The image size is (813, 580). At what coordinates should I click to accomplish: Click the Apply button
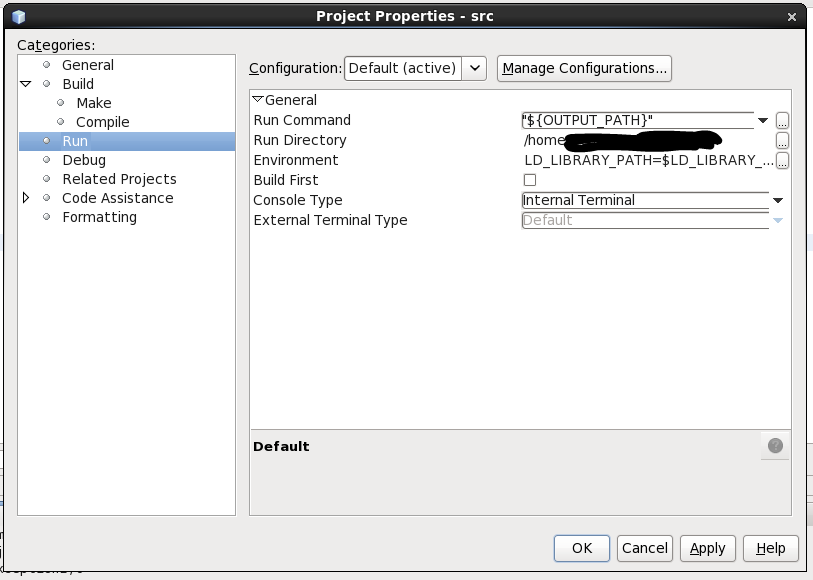click(x=707, y=548)
